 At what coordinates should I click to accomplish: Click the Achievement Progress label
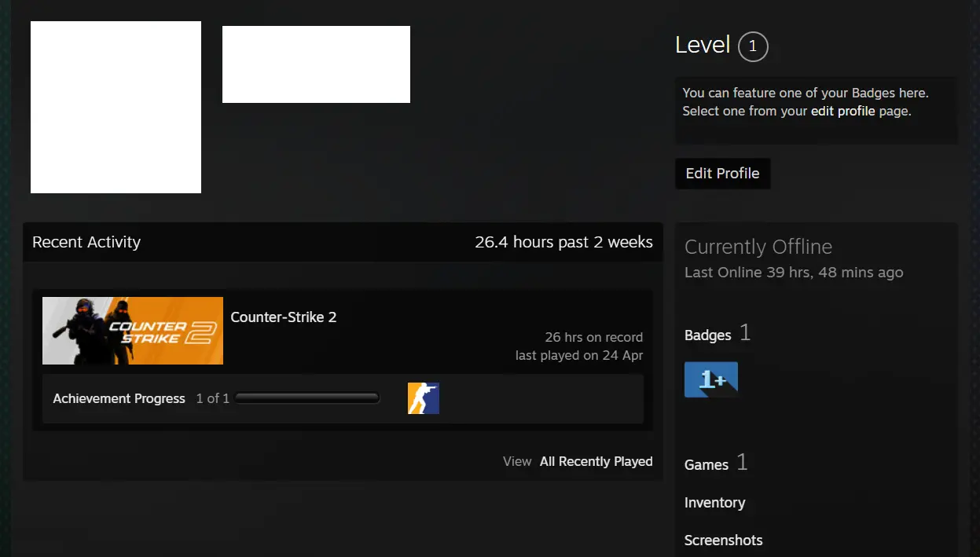119,399
